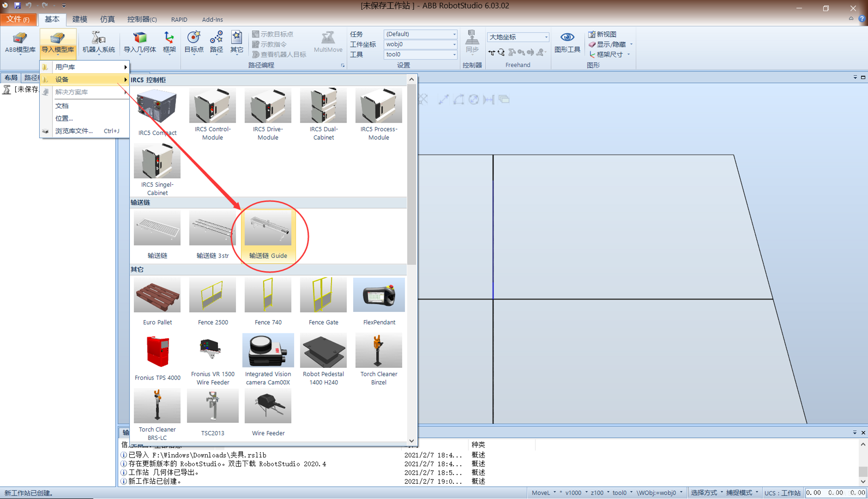Open the tool0 工具 dropdown

point(420,54)
